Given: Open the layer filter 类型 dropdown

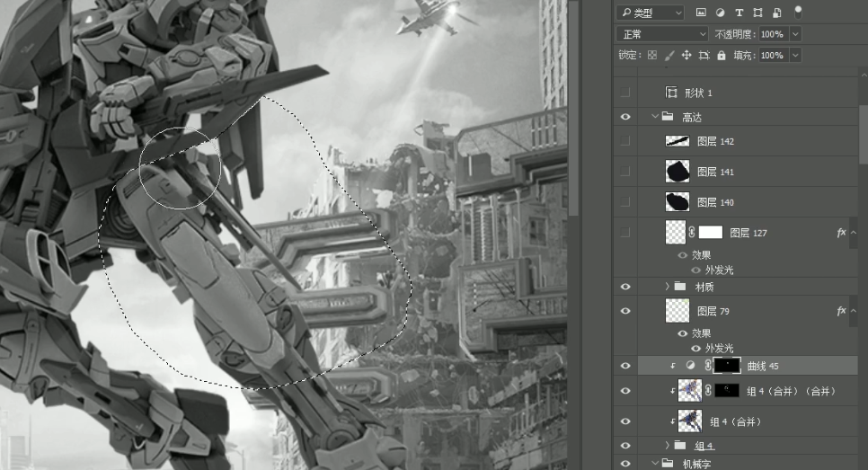Looking at the screenshot, I should 651,13.
